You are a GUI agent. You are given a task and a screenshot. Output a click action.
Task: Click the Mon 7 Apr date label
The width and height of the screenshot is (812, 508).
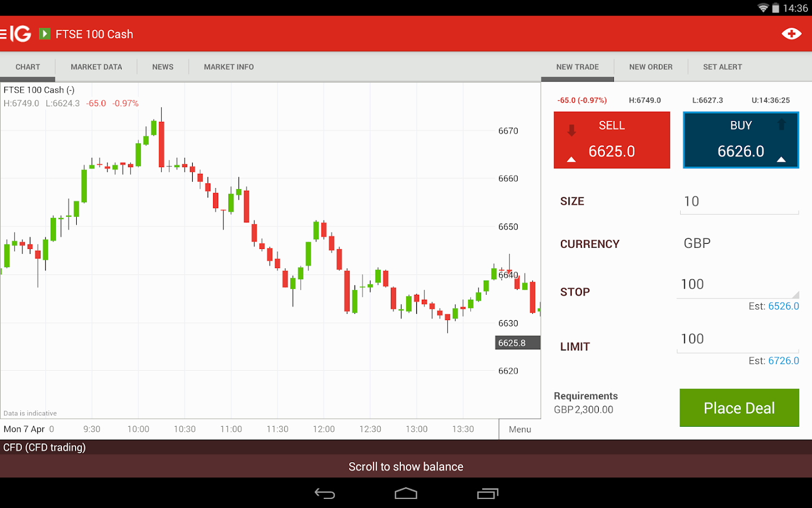[x=24, y=429]
